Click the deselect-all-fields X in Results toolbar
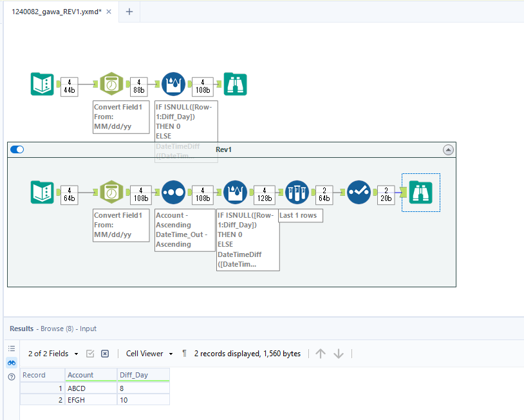524x420 pixels. point(105,354)
